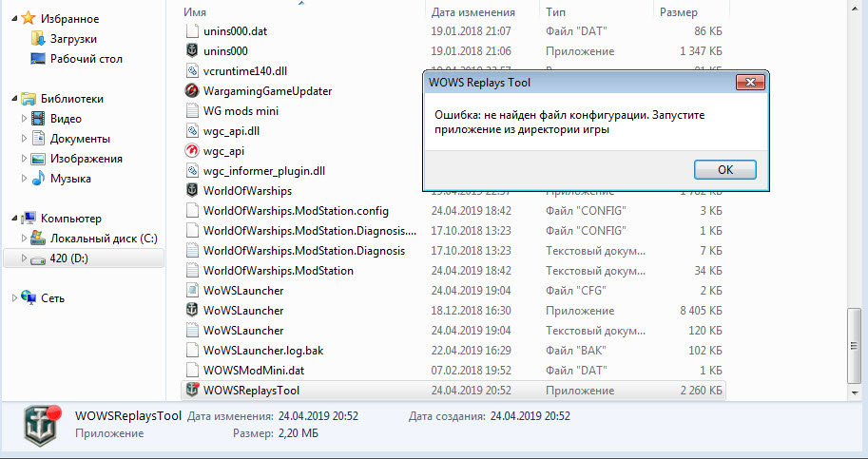
Task: Click the modification date 24.04.2019 20:52 in details pane
Action: point(318,416)
